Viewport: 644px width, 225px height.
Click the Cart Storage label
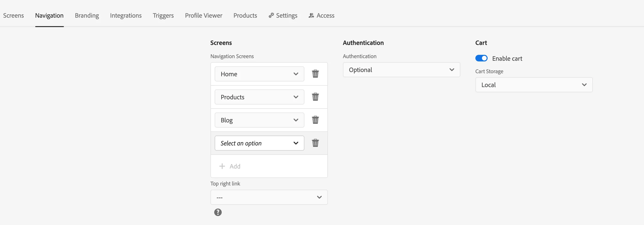[489, 71]
